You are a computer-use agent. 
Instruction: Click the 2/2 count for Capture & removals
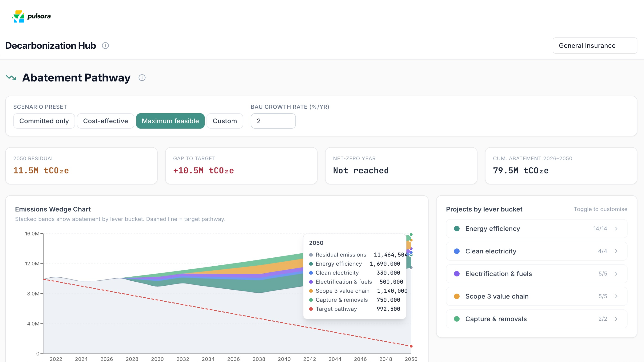point(603,319)
